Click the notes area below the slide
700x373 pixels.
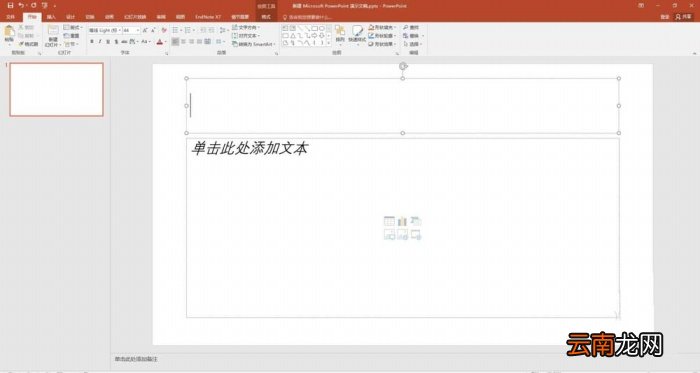pos(404,359)
